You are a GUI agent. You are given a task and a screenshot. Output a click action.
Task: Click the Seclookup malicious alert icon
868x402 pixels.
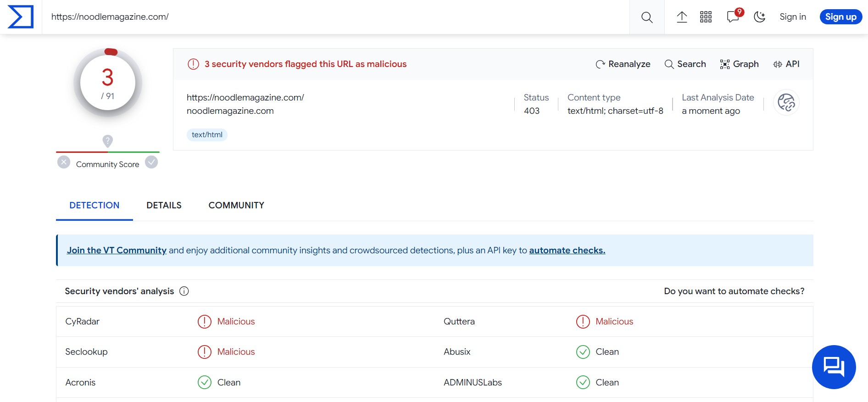point(205,352)
